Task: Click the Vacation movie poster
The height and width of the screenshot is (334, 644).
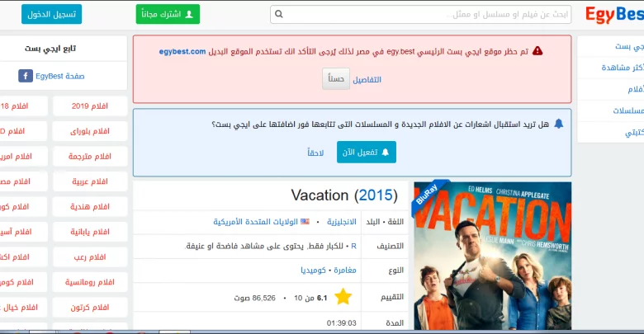Action: 492,256
